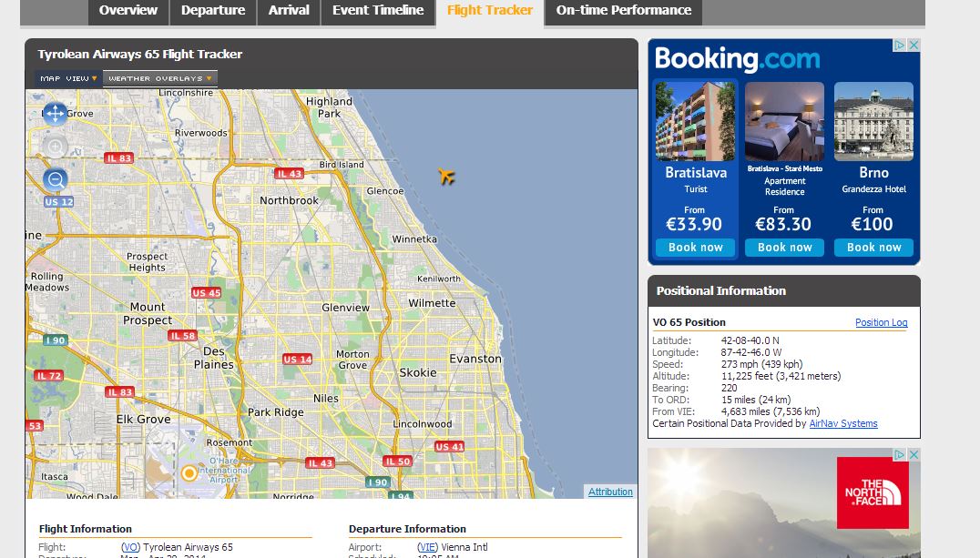Click The North Face logo
This screenshot has height=558, width=980.
873,492
